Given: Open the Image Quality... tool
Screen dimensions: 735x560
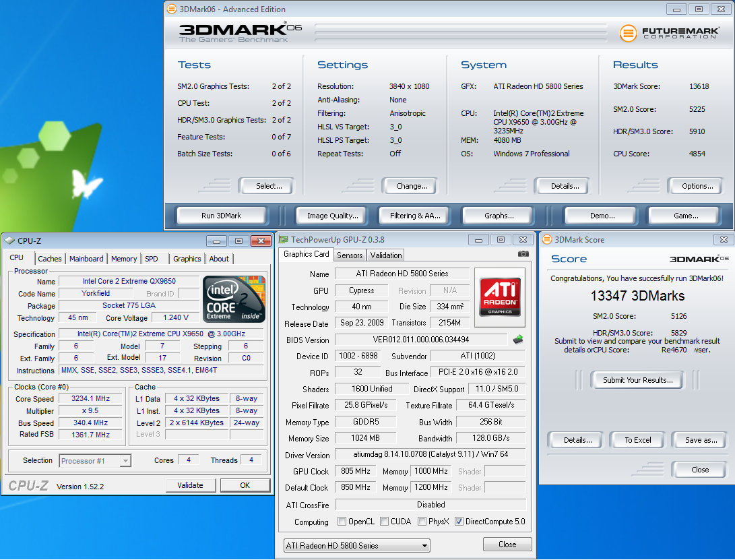Looking at the screenshot, I should (x=332, y=216).
